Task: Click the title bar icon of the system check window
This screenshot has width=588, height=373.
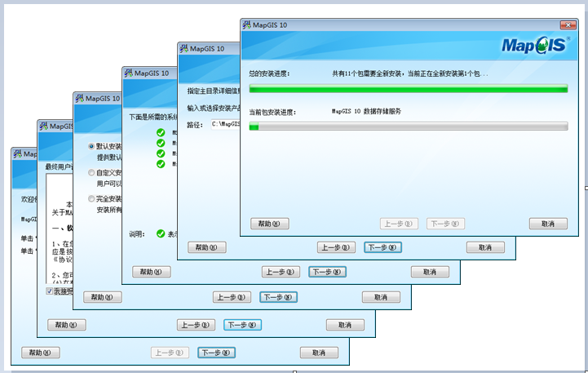Action: tap(128, 73)
